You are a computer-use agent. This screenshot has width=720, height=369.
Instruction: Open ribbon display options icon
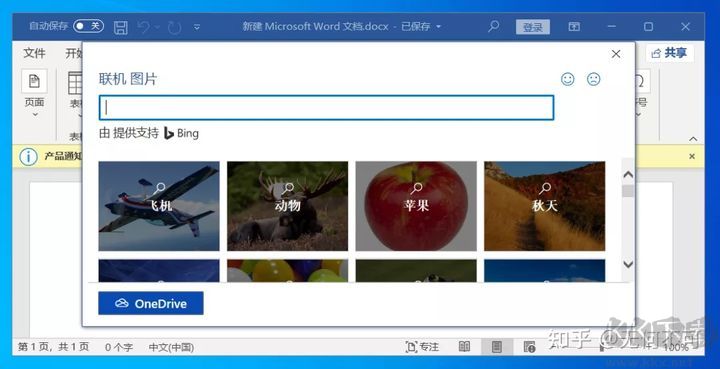click(574, 27)
